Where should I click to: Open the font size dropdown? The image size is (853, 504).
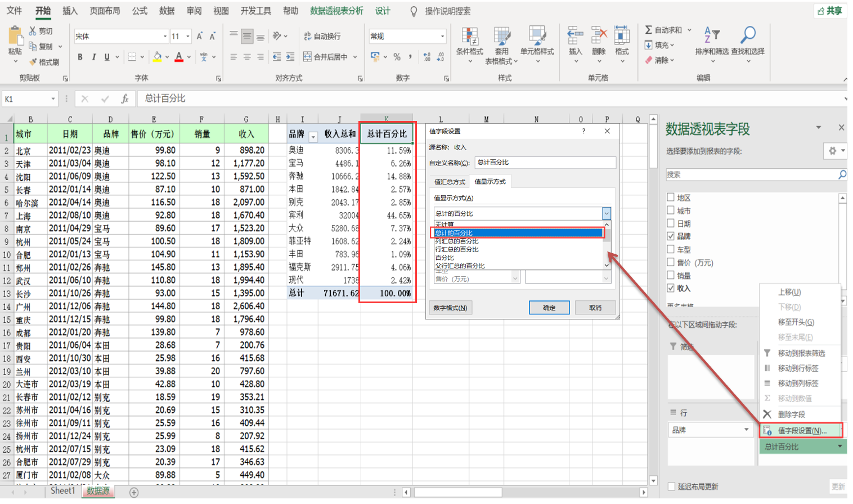click(187, 36)
